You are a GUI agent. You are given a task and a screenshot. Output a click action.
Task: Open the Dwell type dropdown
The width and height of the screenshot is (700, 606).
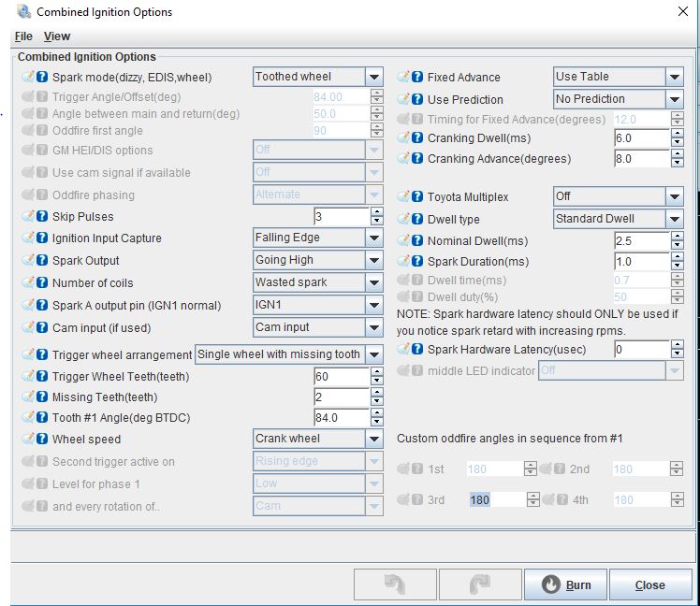pos(674,219)
